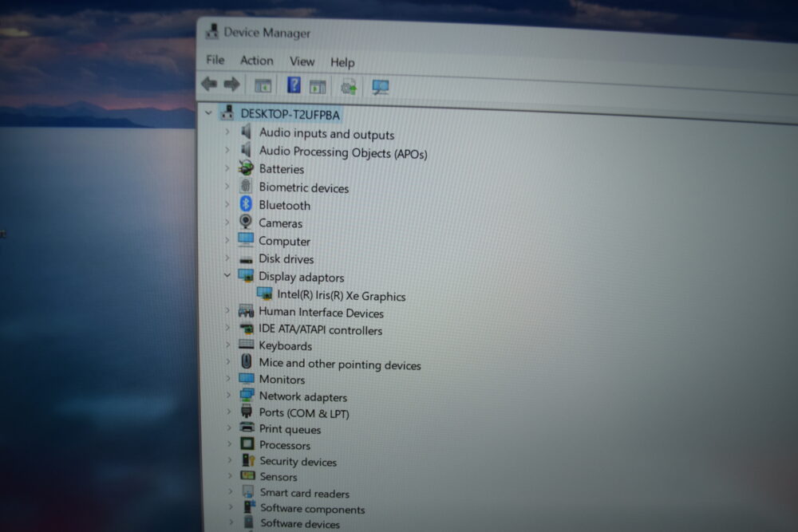Expand the Batteries node arrow
This screenshot has width=798, height=532.
(227, 167)
